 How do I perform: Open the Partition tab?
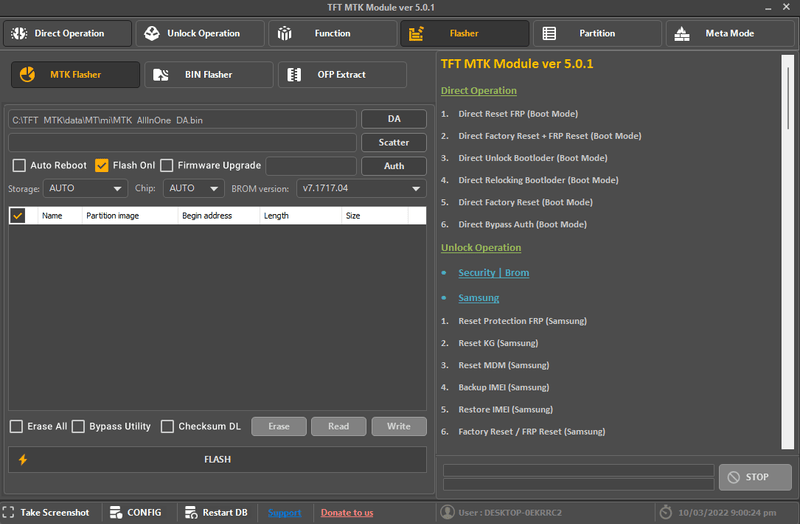(597, 33)
